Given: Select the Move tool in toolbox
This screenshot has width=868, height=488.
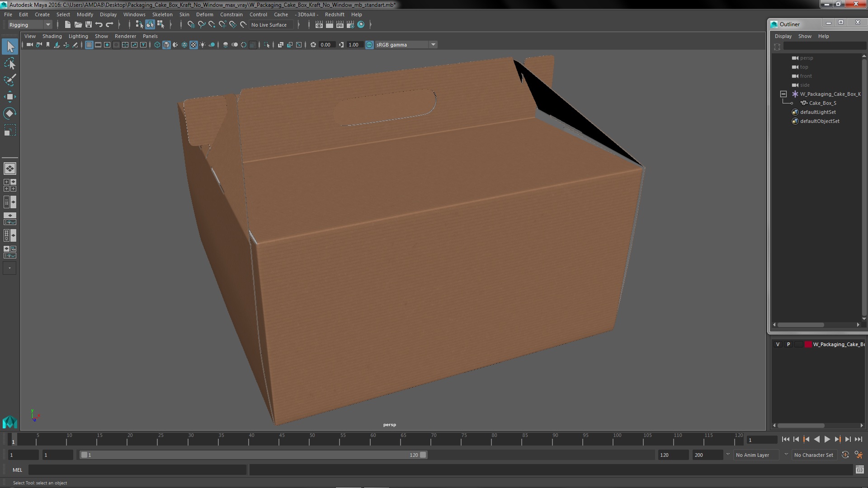Looking at the screenshot, I should pos(9,97).
